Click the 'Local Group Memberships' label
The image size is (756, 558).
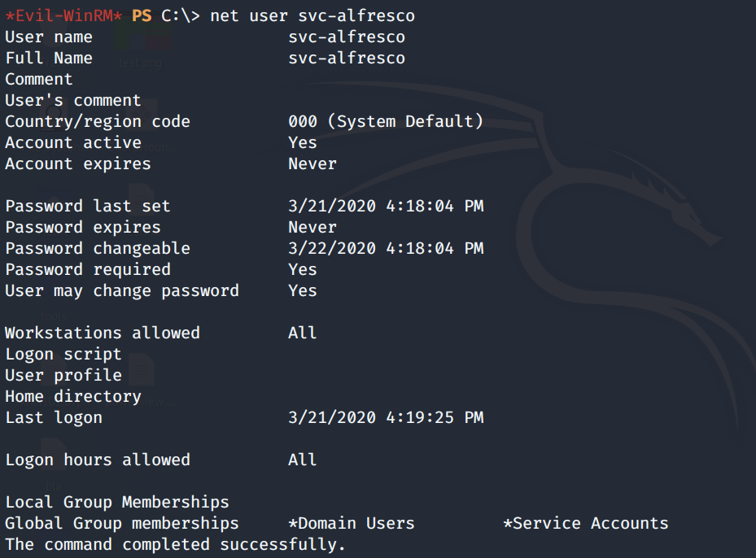tap(117, 502)
